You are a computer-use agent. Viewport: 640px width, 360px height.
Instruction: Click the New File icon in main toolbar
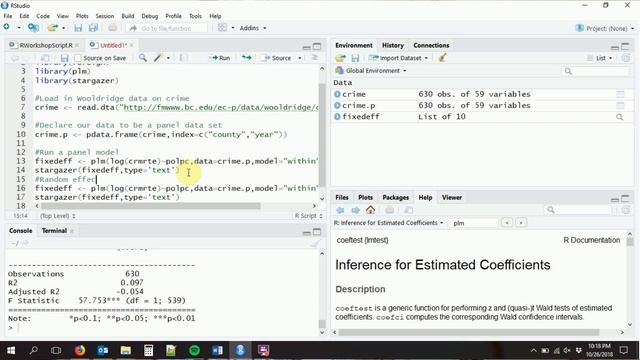pos(7,27)
